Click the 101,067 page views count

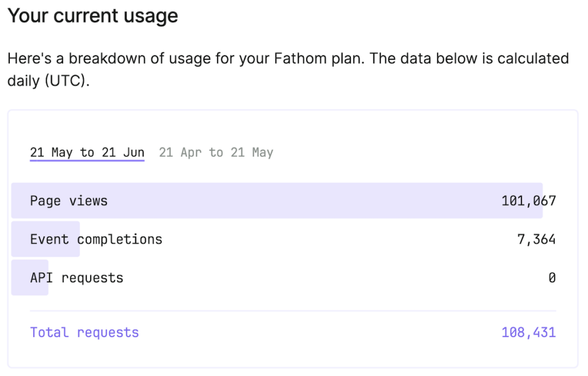(528, 201)
